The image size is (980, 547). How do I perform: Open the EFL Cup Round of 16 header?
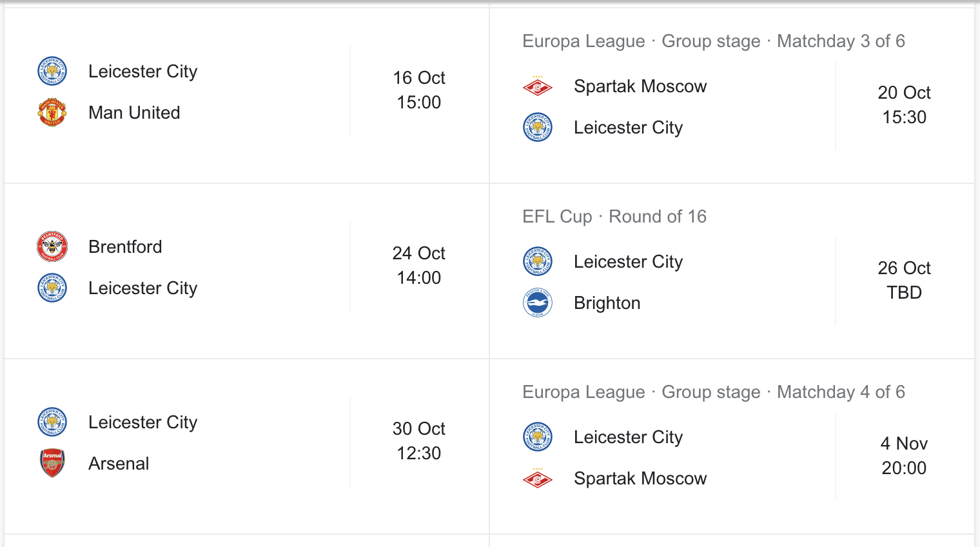(614, 216)
